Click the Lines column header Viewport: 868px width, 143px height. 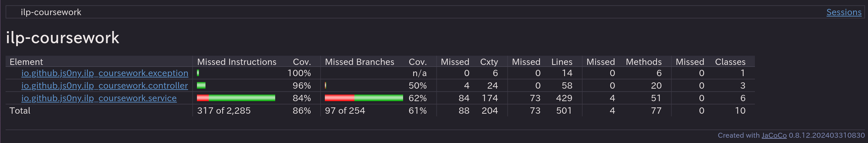point(561,62)
